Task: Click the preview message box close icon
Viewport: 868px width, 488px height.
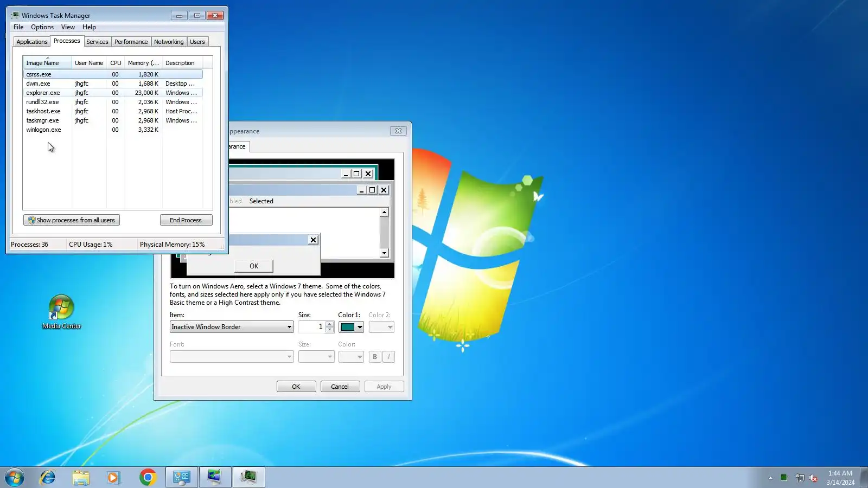Action: coord(313,240)
